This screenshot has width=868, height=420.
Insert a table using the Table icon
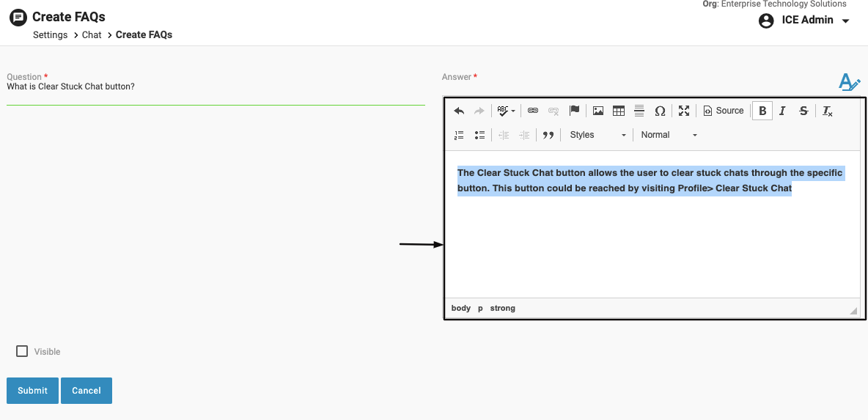coord(619,111)
